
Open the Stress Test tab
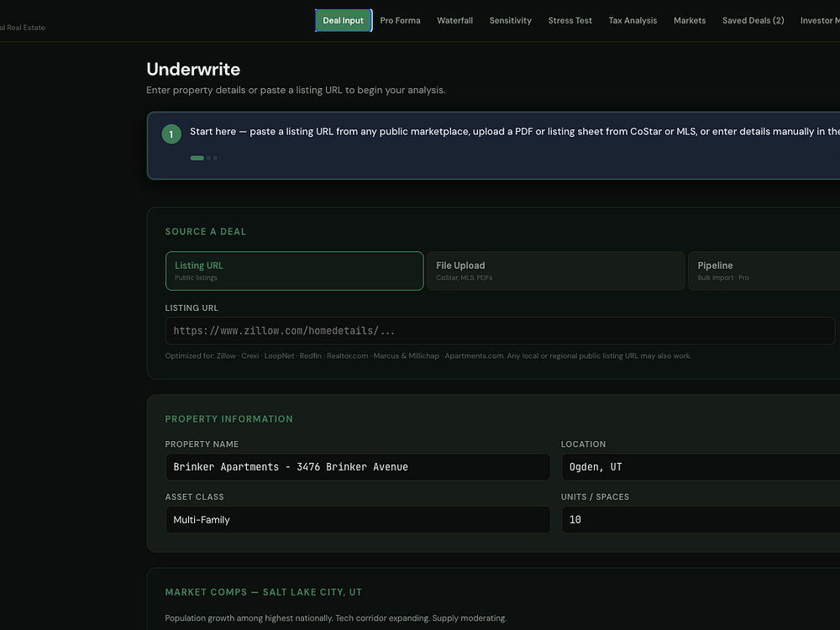570,20
